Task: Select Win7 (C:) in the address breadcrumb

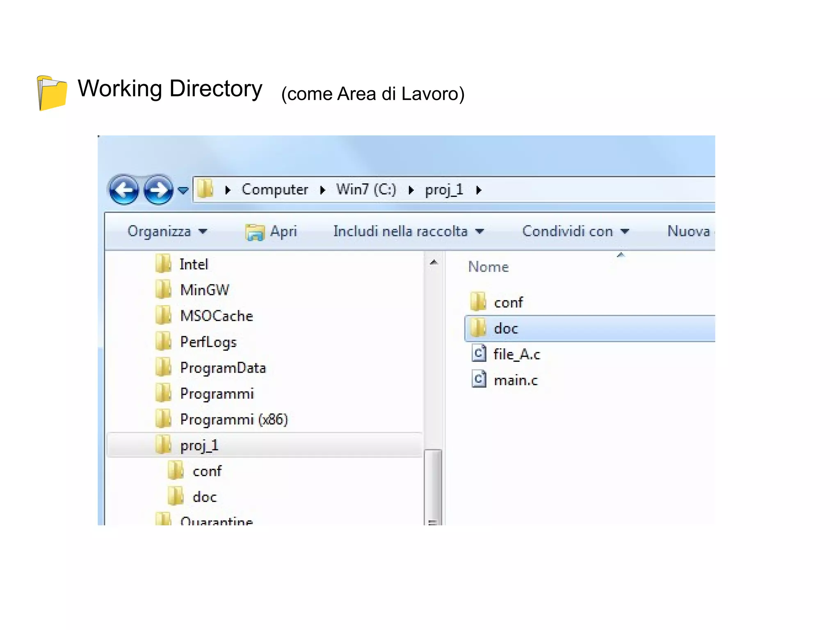Action: click(366, 189)
